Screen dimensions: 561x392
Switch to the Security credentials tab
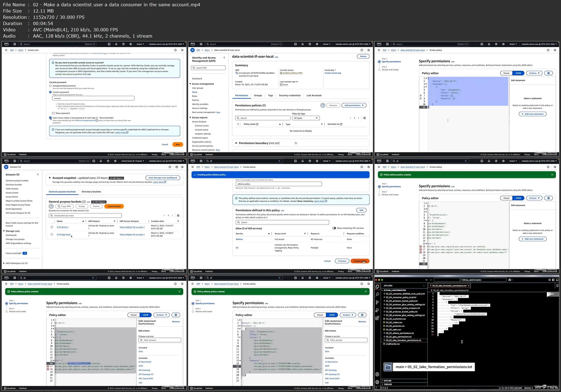290,95
